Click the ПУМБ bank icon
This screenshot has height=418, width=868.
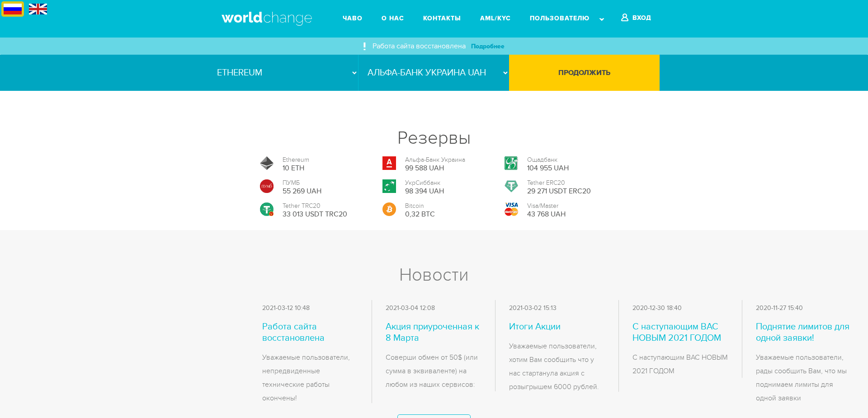point(267,186)
